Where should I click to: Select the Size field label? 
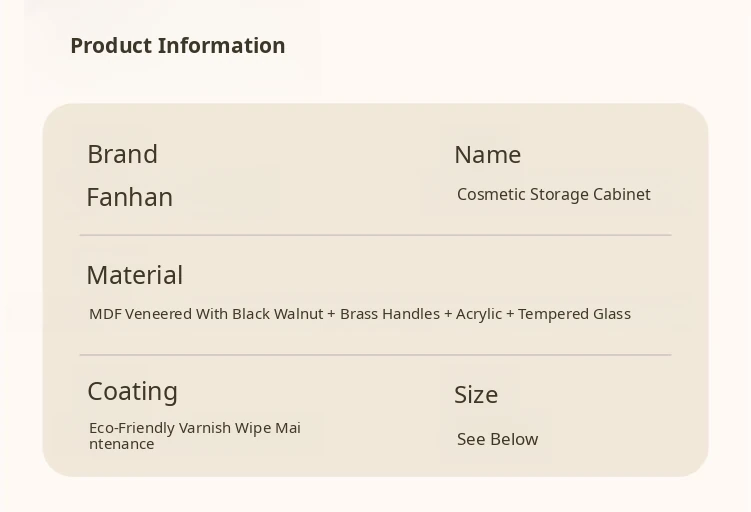click(476, 395)
